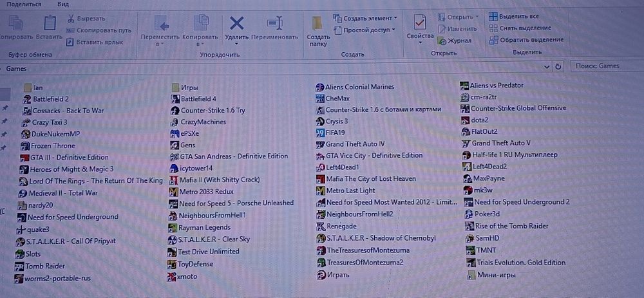Open the address bar history chevron
The height and width of the screenshot is (298, 644).
click(547, 66)
